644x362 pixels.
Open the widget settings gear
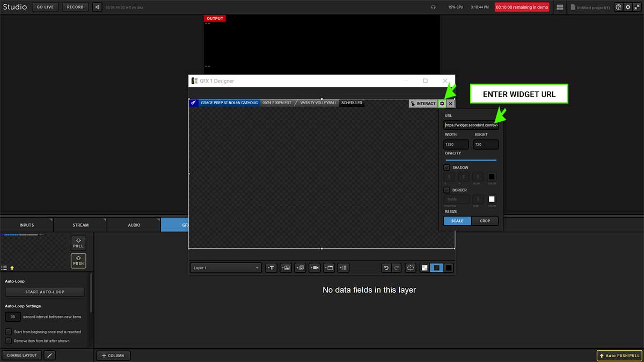[442, 104]
